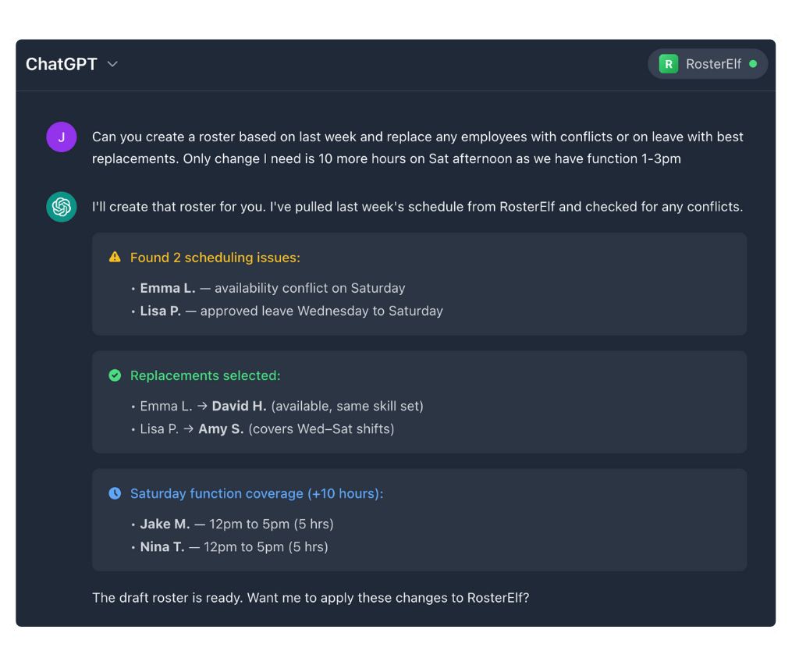Click the warning triangle on scheduling issues

coord(115,257)
